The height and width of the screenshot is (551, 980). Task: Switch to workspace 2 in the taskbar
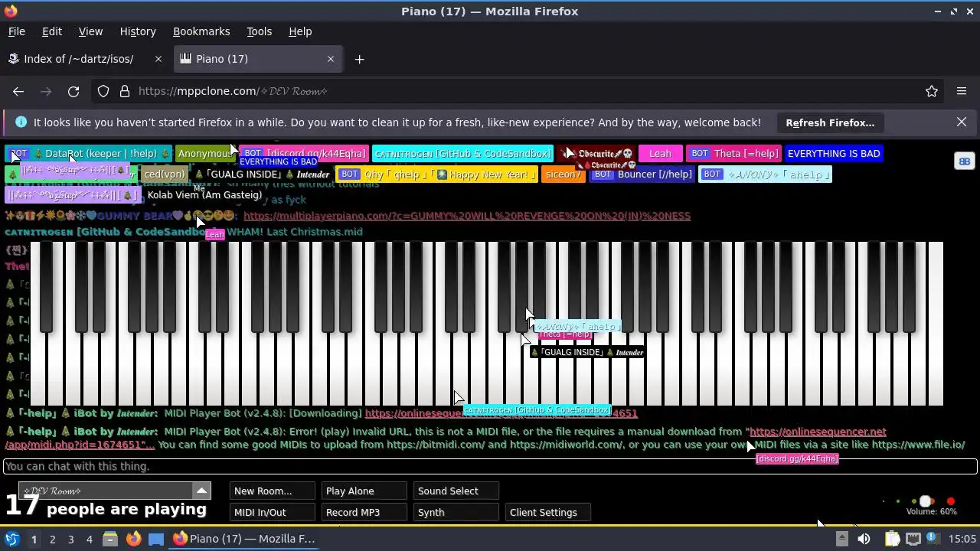click(52, 539)
